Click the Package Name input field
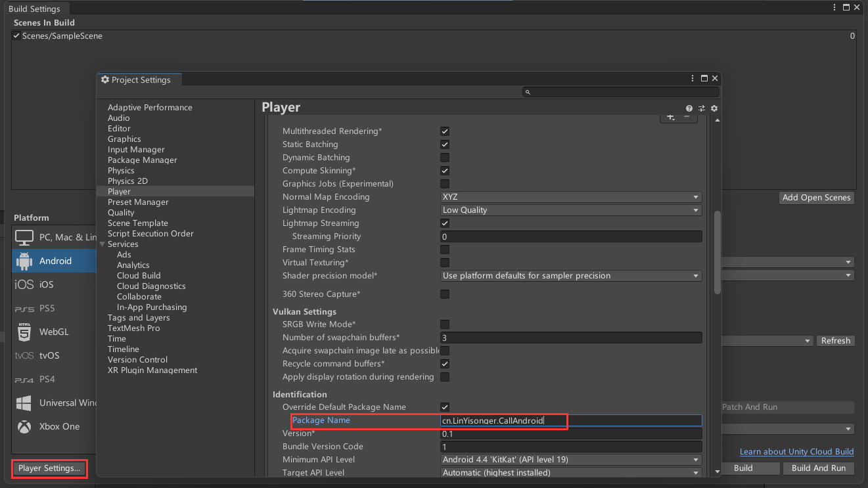Image resolution: width=868 pixels, height=488 pixels. (x=571, y=420)
